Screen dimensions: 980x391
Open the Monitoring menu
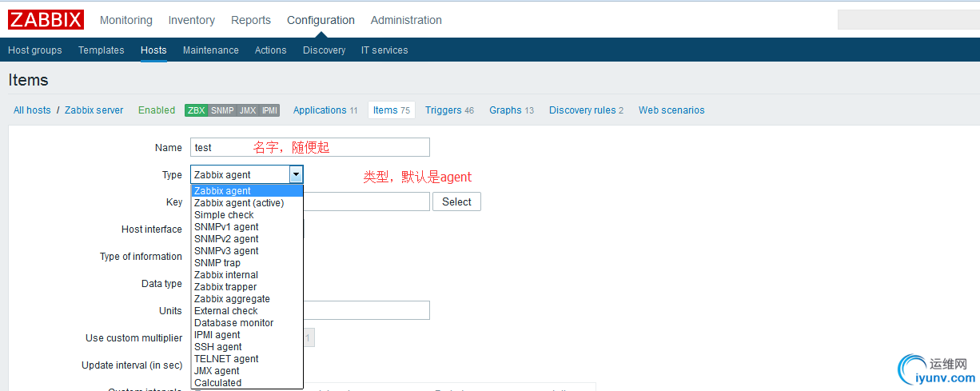126,20
